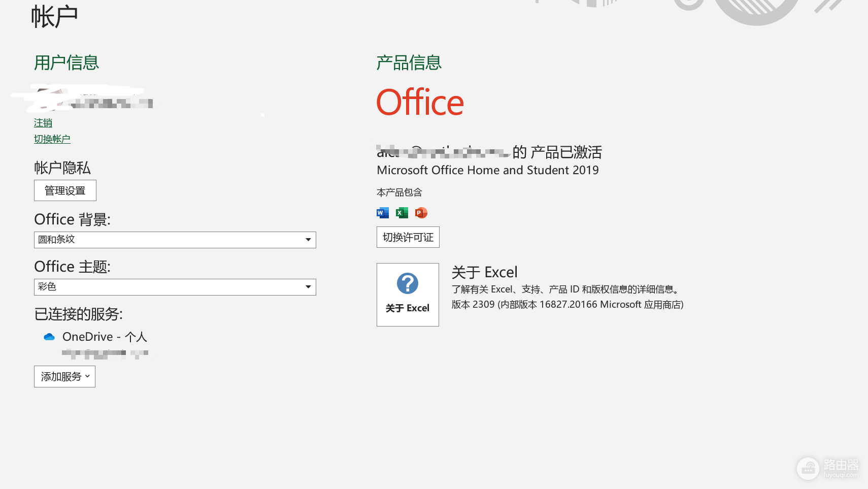868x489 pixels.
Task: Click the 帐户 page title
Action: pos(54,17)
